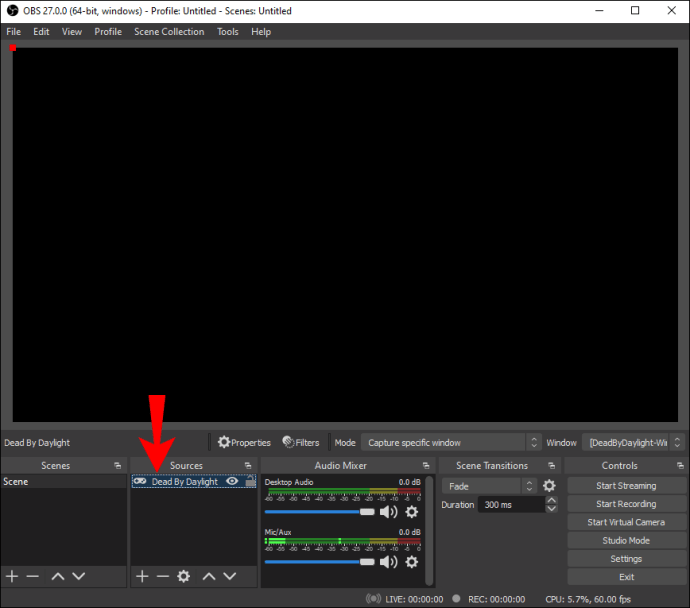Mute Desktop Audio speaker icon
690x608 pixels.
click(388, 512)
